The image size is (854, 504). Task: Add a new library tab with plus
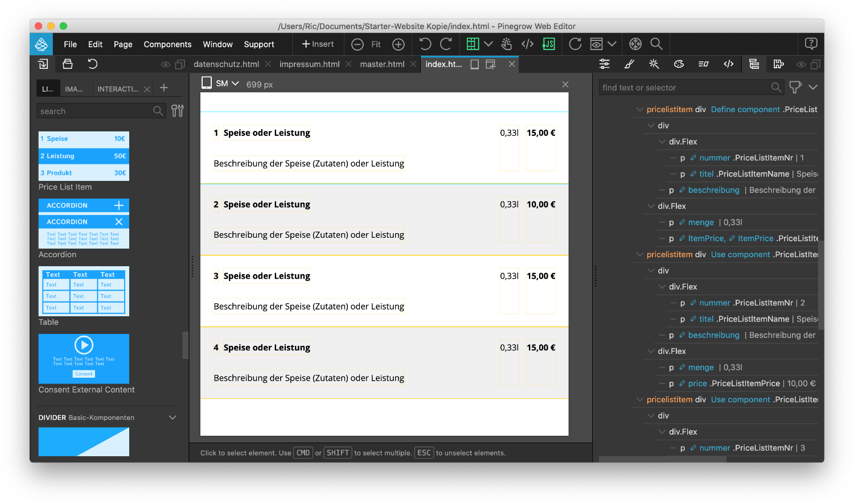click(x=164, y=88)
